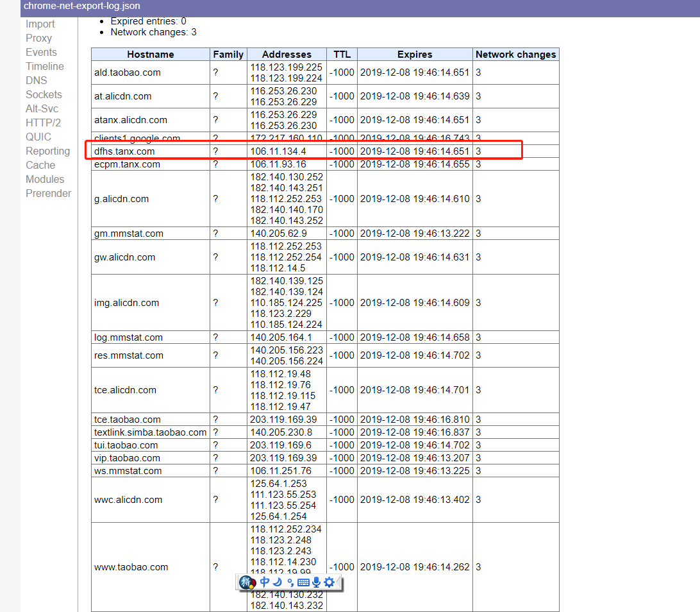Select hostname cell g.alicdn.com
Image resolution: width=700 pixels, height=612 pixels.
[x=151, y=199]
